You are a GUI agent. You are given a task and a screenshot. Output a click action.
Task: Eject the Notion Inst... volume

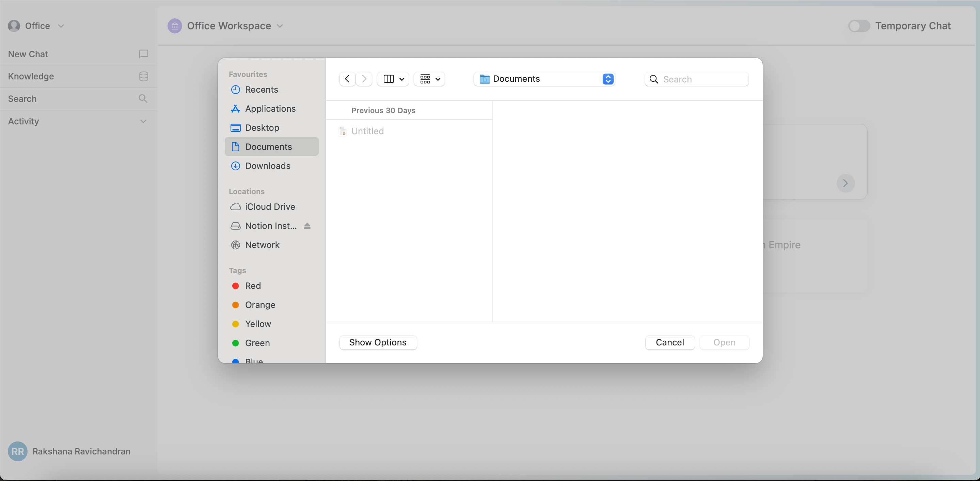click(307, 226)
